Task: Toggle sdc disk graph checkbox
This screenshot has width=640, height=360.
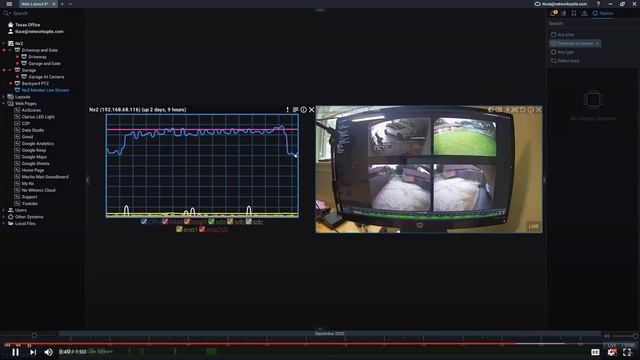Action: (x=249, y=222)
